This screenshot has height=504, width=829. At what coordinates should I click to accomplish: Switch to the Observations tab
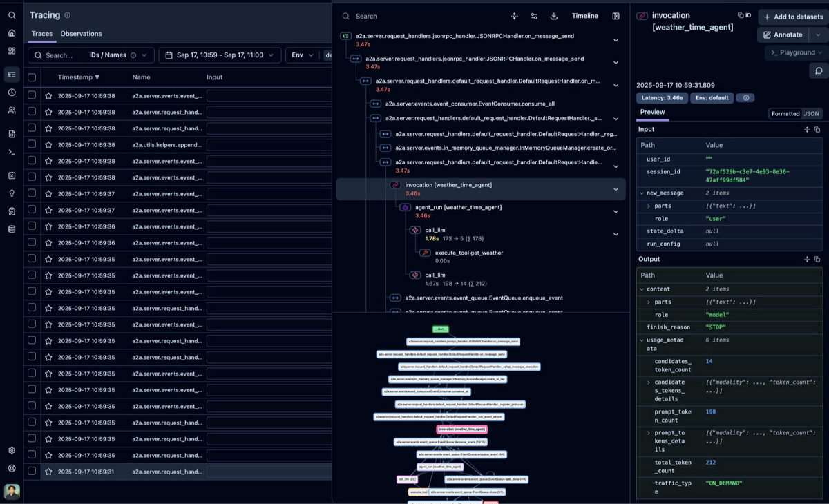click(81, 34)
